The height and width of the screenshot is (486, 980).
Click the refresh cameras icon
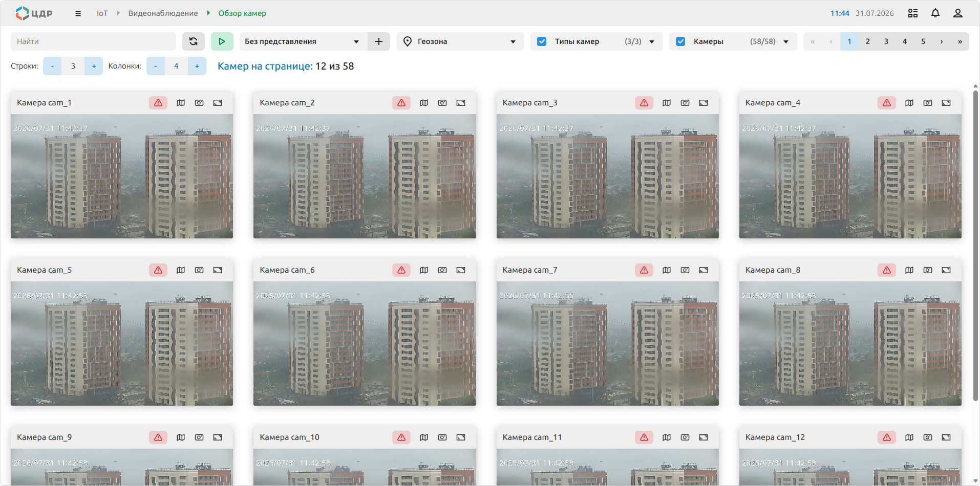[194, 41]
